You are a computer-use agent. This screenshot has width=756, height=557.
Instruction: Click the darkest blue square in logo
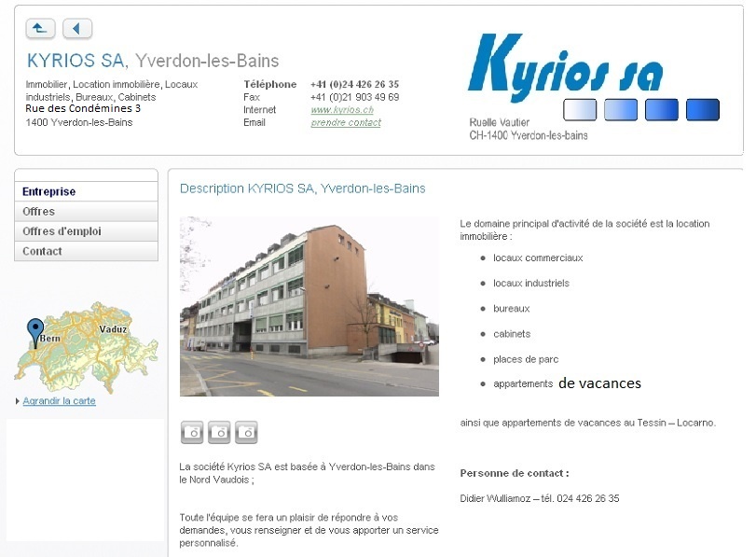(x=703, y=110)
